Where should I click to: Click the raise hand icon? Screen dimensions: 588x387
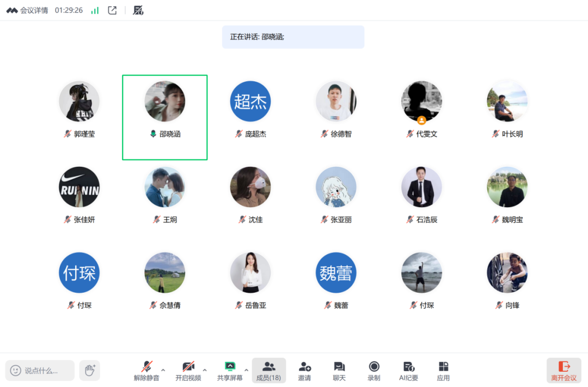point(90,370)
